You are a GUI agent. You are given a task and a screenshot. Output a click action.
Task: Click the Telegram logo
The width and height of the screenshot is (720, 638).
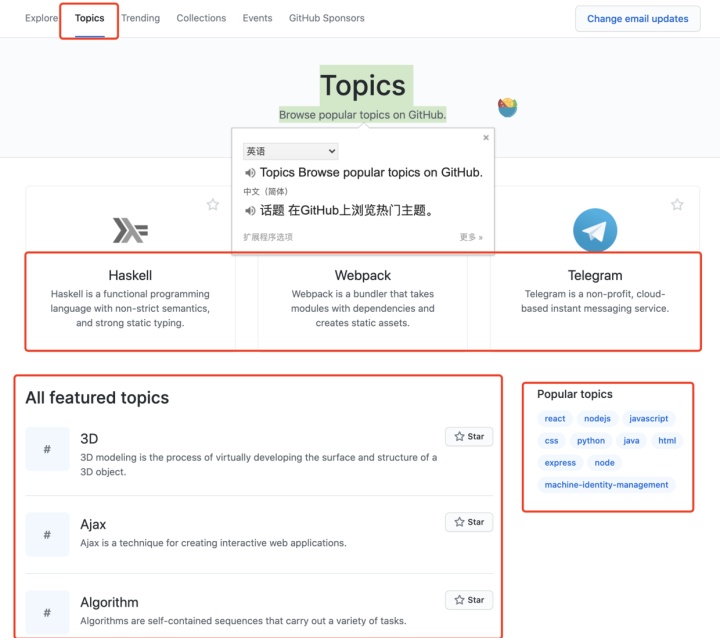point(595,230)
